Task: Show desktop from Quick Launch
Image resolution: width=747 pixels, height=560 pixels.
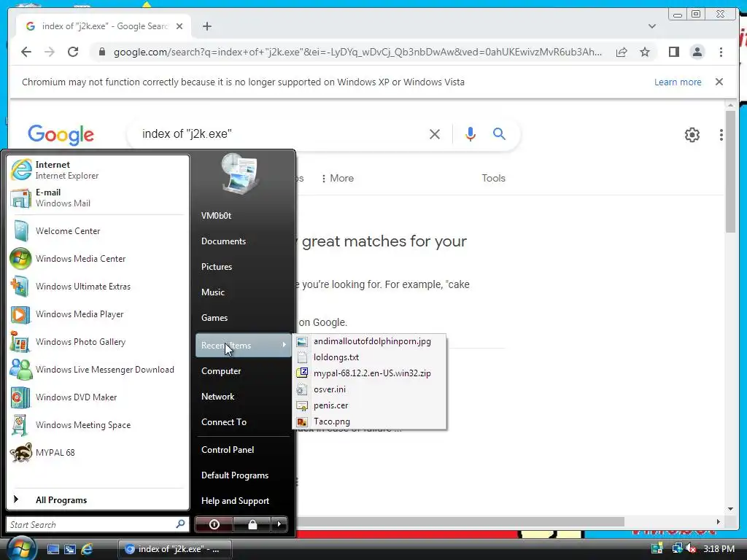Action: tap(53, 549)
